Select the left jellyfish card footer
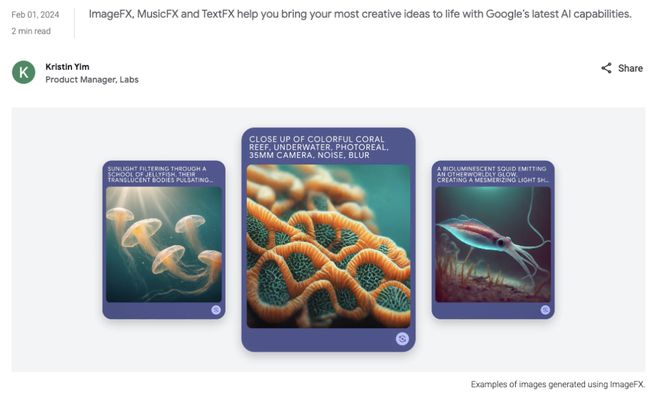This screenshot has width=660, height=400. tap(164, 310)
